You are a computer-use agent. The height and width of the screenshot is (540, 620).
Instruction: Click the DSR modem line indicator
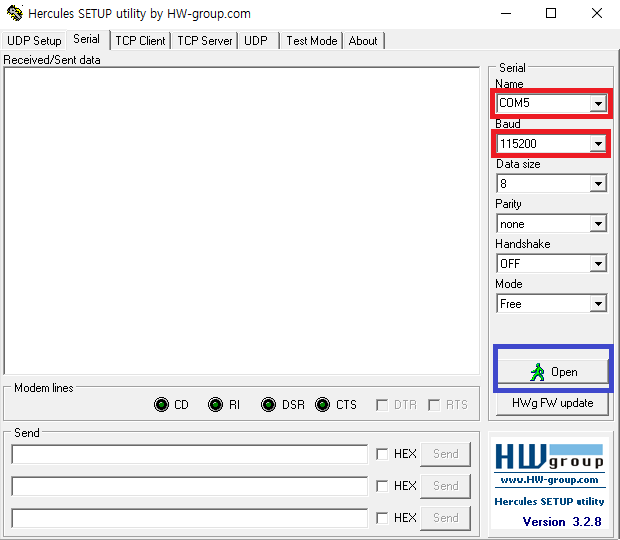coord(268,405)
